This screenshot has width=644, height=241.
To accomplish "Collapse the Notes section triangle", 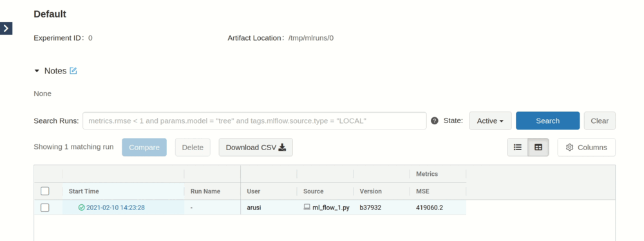I will 37,71.
